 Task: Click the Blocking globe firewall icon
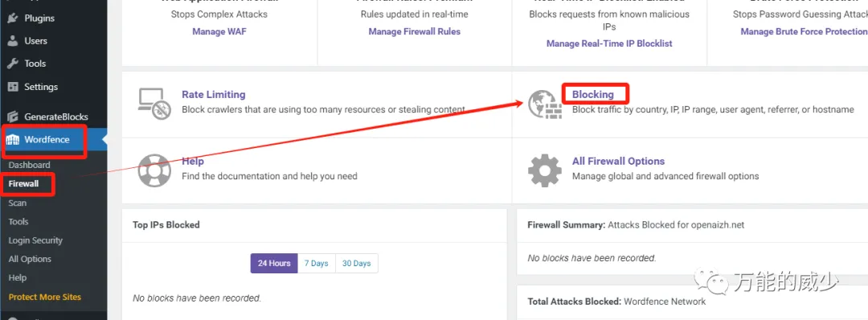544,105
